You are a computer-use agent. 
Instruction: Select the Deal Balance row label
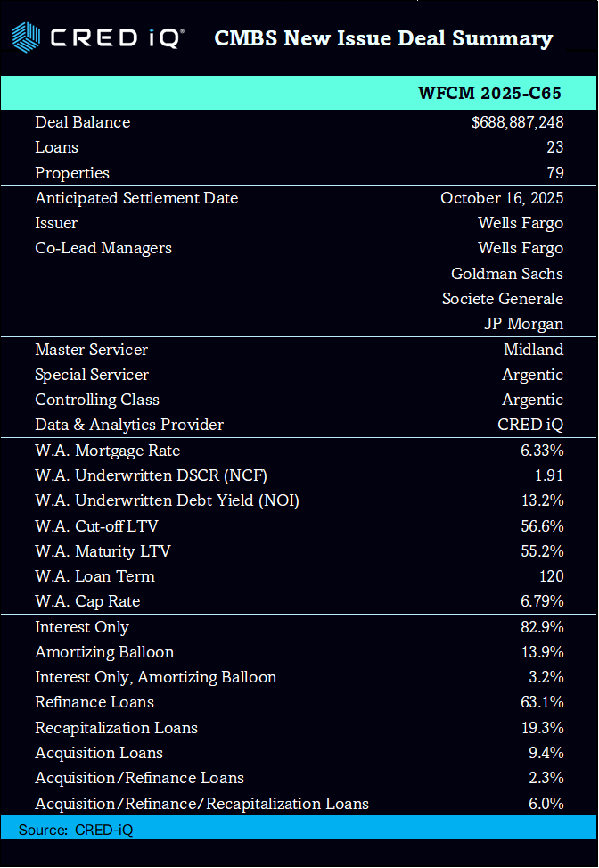click(x=82, y=122)
